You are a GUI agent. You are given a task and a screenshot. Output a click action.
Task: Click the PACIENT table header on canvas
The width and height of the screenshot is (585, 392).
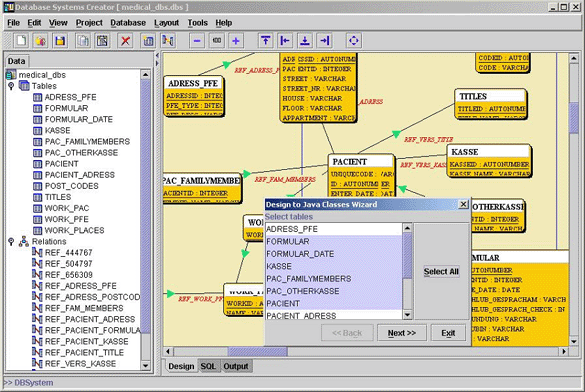coord(361,161)
